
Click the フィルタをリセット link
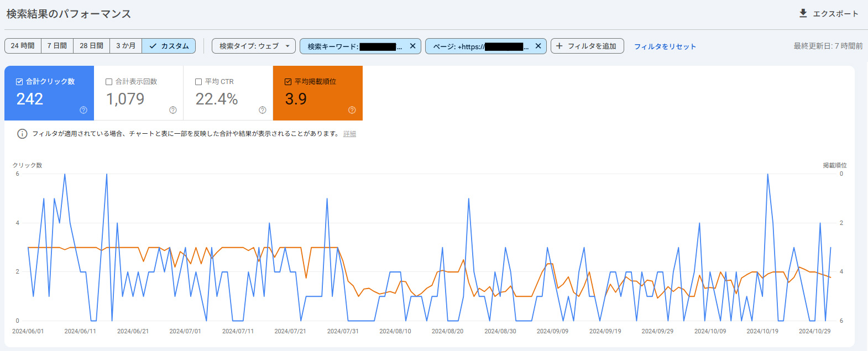pyautogui.click(x=665, y=46)
